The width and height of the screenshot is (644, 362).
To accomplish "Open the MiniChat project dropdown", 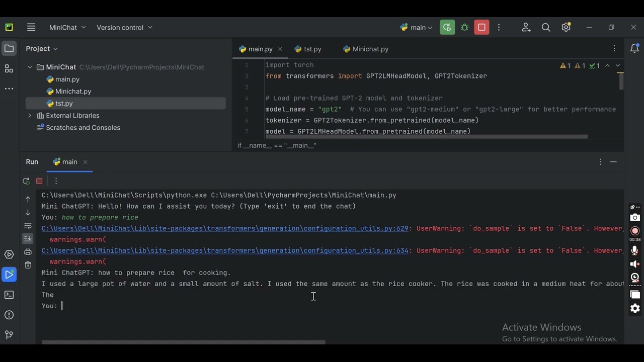I will click(x=67, y=28).
